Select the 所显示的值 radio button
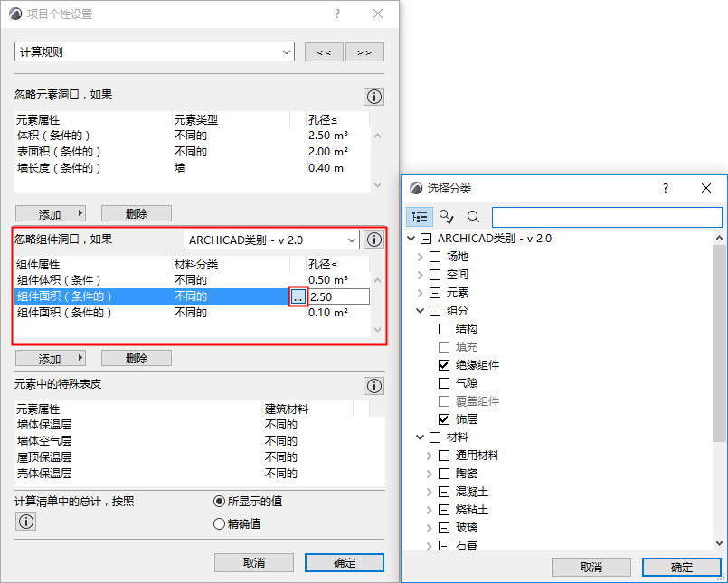 [x=219, y=502]
